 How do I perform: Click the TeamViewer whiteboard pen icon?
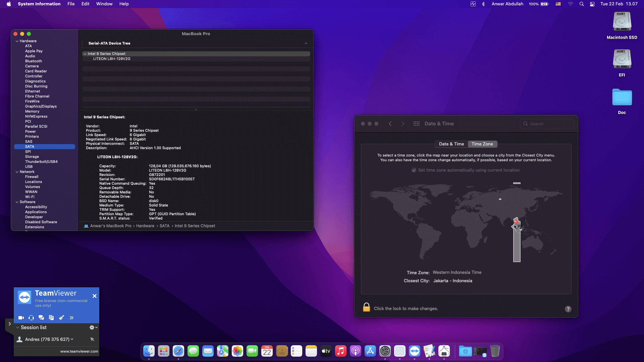(61, 318)
